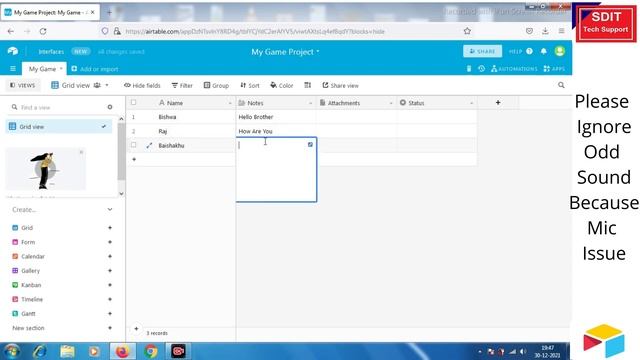Add a Calendar view with plus
The width and height of the screenshot is (640, 360).
(x=110, y=256)
